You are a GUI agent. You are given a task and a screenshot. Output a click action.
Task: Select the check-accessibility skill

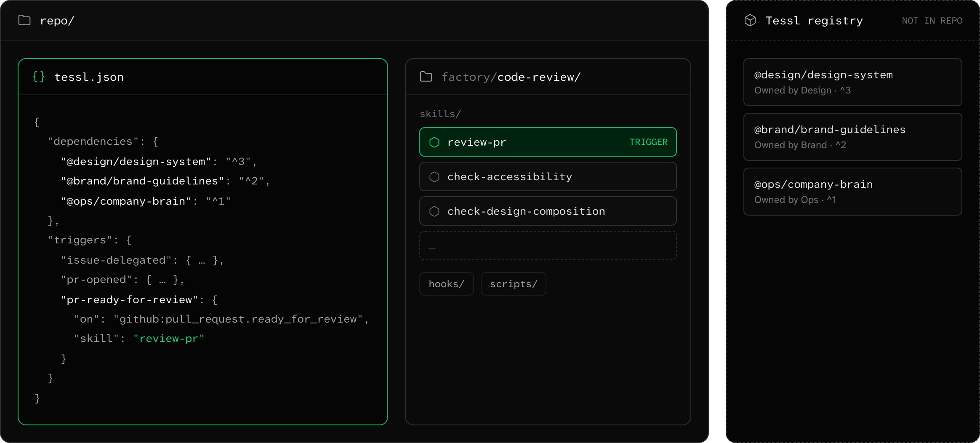[548, 176]
